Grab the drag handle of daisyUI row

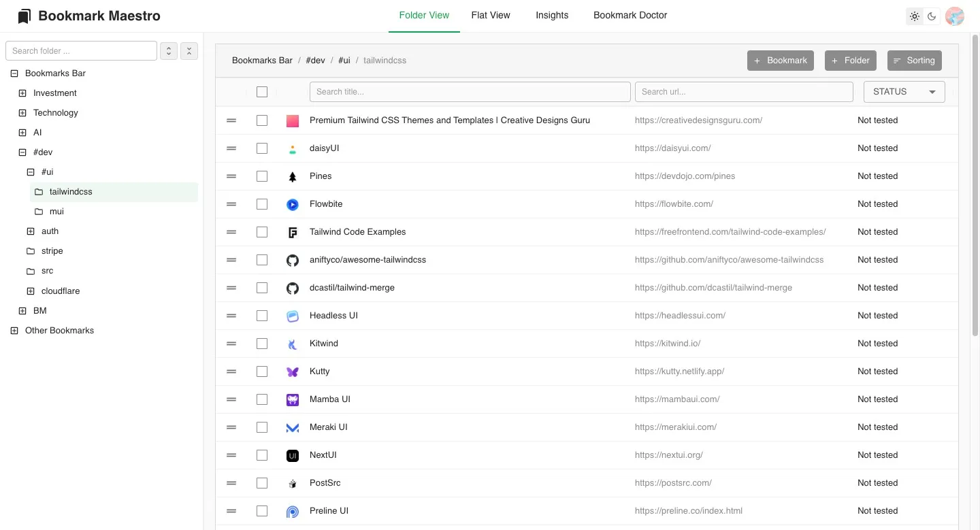pyautogui.click(x=231, y=148)
